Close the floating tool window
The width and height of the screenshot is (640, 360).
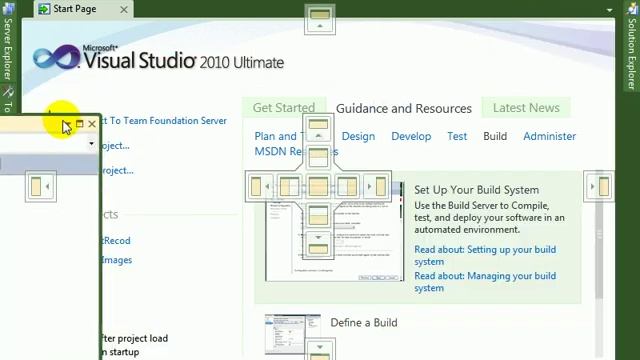click(x=92, y=124)
